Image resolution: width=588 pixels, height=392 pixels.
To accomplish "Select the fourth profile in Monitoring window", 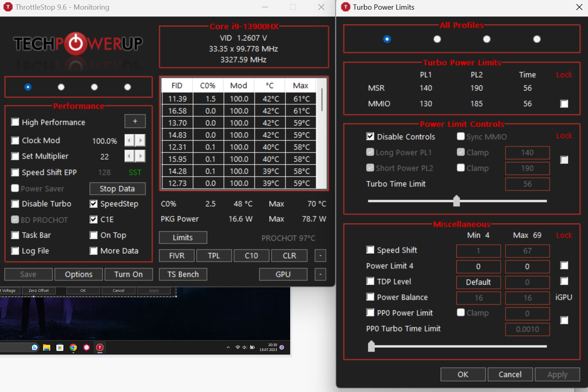I will pos(128,87).
